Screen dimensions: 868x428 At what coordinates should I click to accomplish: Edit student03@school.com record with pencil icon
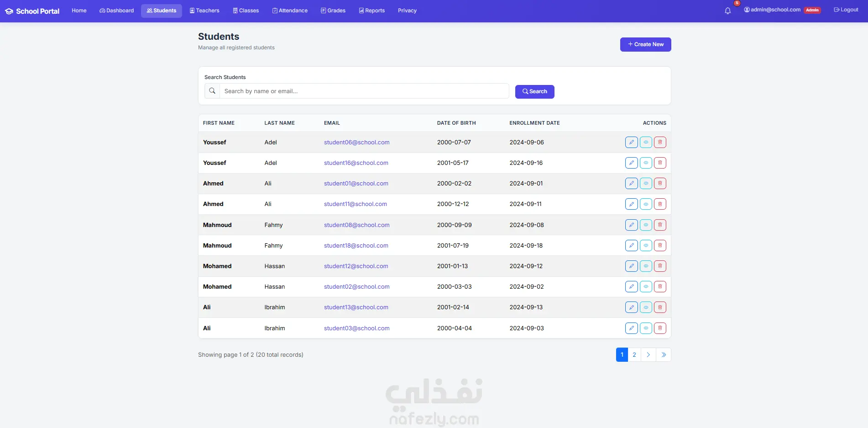tap(632, 328)
